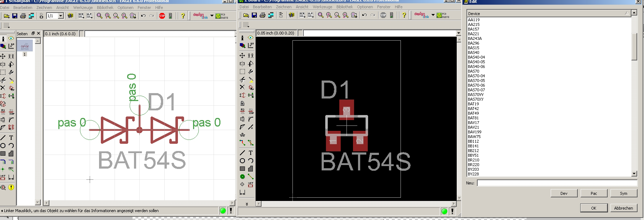The width and height of the screenshot is (644, 220).
Task: Open the board Werkzeuge menu
Action: tap(322, 7)
